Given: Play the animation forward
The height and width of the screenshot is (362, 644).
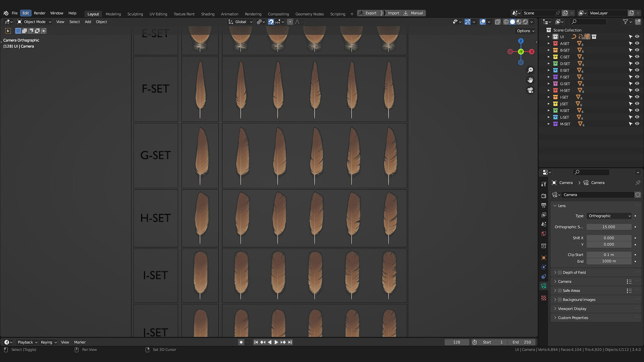Looking at the screenshot, I should 276,342.
